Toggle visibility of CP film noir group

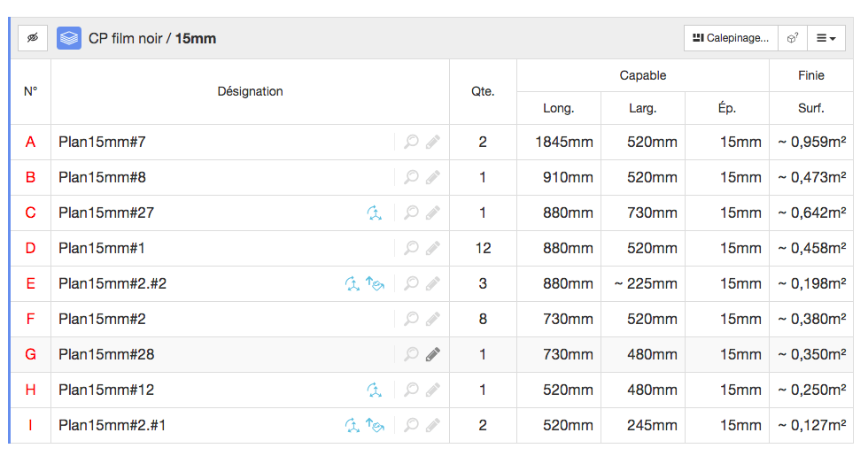tap(33, 38)
